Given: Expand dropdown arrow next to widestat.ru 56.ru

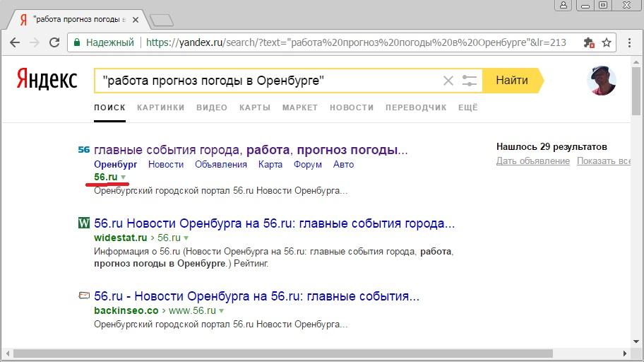Looking at the screenshot, I should 186,238.
